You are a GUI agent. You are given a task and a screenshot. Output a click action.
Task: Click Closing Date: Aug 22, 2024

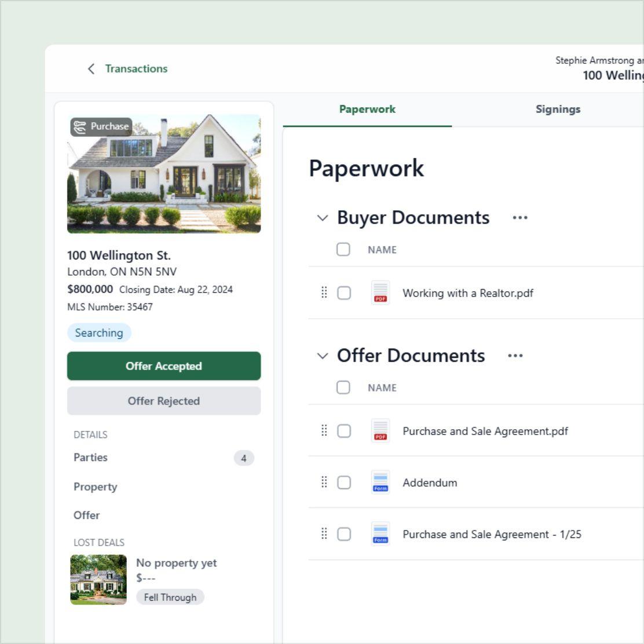pyautogui.click(x=176, y=290)
